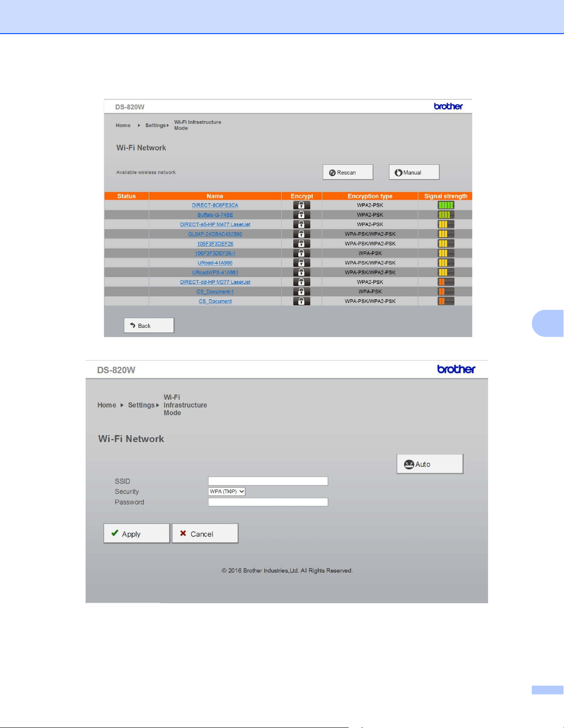Click signal strength icon for DIRECT-a5-HP M477 LaserJet
Image resolution: width=564 pixels, height=728 pixels.
pyautogui.click(x=446, y=224)
